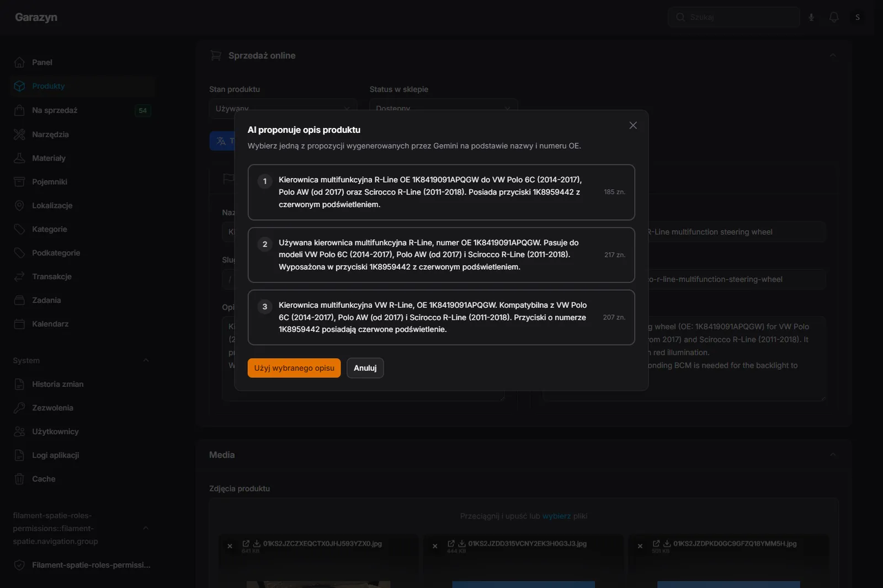
Task: Select AI proposal number 1
Action: click(x=441, y=192)
